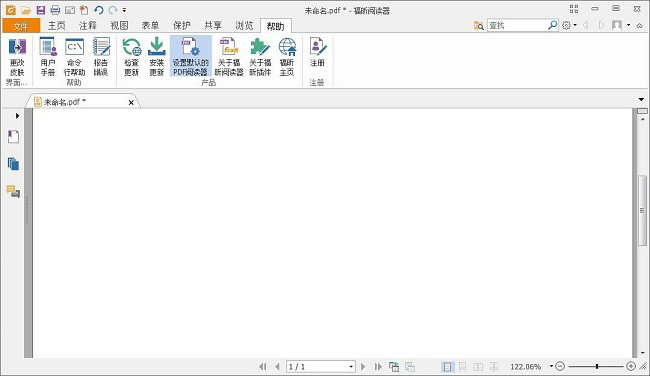
Task: Open the comments panel in left sidebar
Action: (x=13, y=191)
